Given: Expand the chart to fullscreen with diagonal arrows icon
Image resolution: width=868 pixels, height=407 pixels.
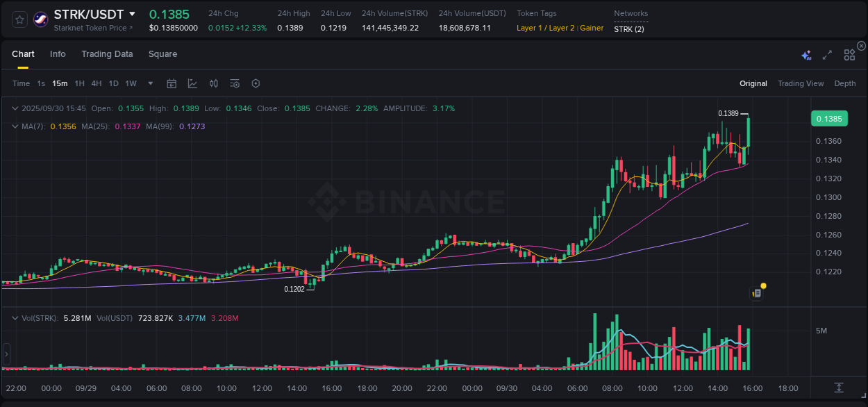Looking at the screenshot, I should (x=826, y=54).
